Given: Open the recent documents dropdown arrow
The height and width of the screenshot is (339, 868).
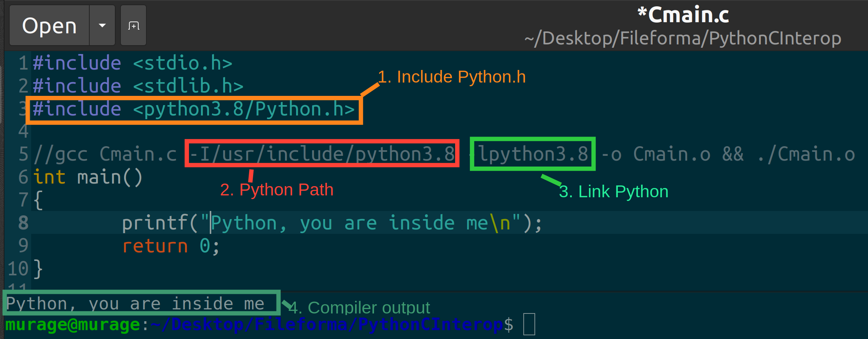Looking at the screenshot, I should click(102, 25).
